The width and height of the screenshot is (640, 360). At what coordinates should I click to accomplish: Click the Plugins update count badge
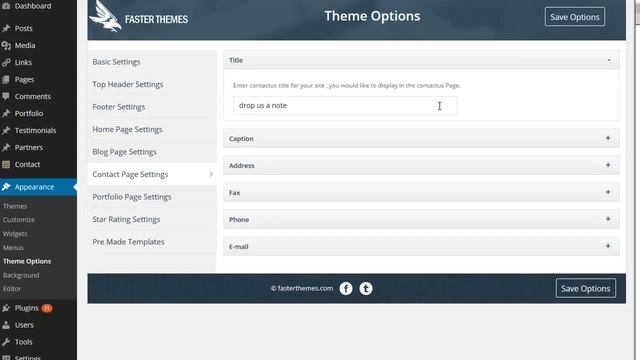(47, 308)
